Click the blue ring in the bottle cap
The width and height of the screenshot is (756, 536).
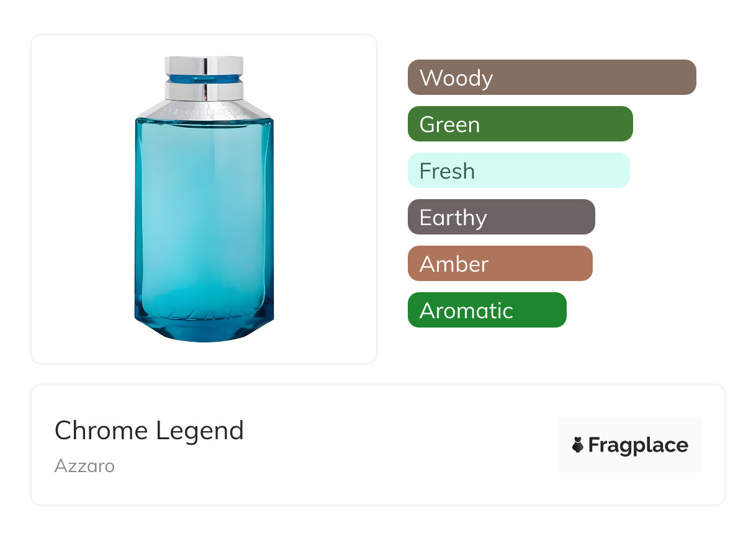click(x=204, y=79)
